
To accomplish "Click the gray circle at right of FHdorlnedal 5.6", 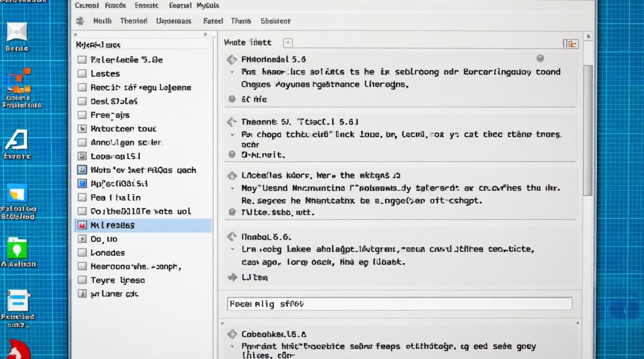I will click(x=540, y=58).
